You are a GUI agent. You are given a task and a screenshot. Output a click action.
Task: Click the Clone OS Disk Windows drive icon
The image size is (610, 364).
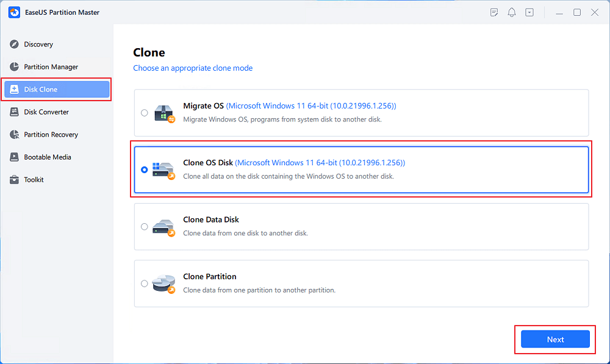[x=163, y=170]
